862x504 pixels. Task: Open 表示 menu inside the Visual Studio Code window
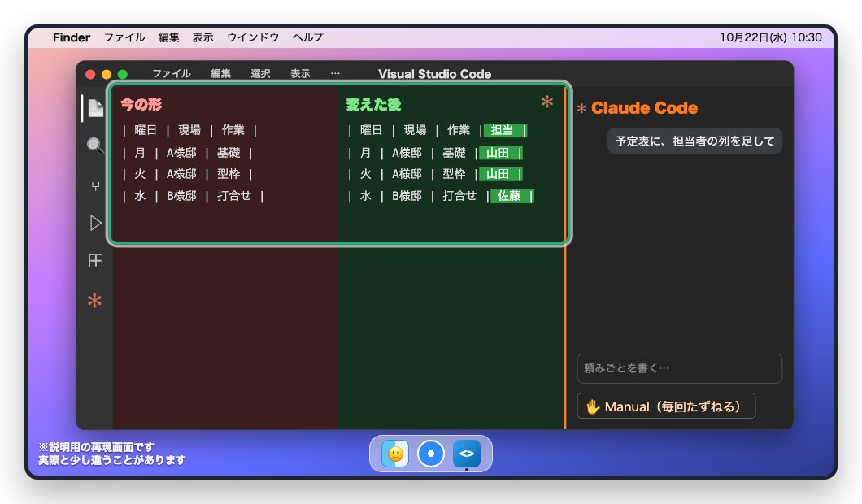tap(300, 74)
